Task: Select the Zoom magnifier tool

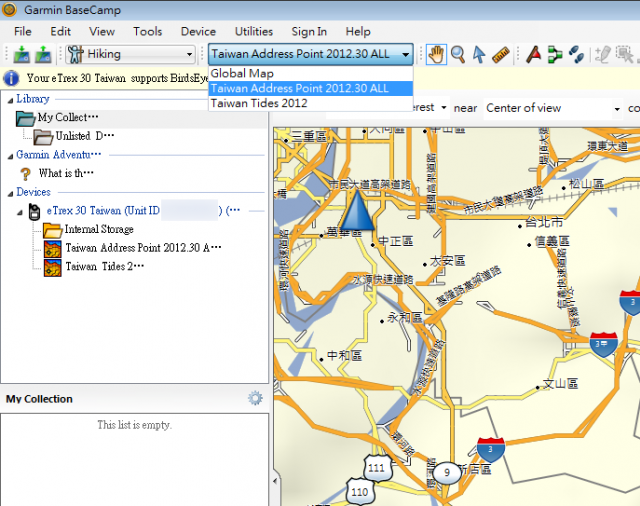Action: tap(458, 54)
